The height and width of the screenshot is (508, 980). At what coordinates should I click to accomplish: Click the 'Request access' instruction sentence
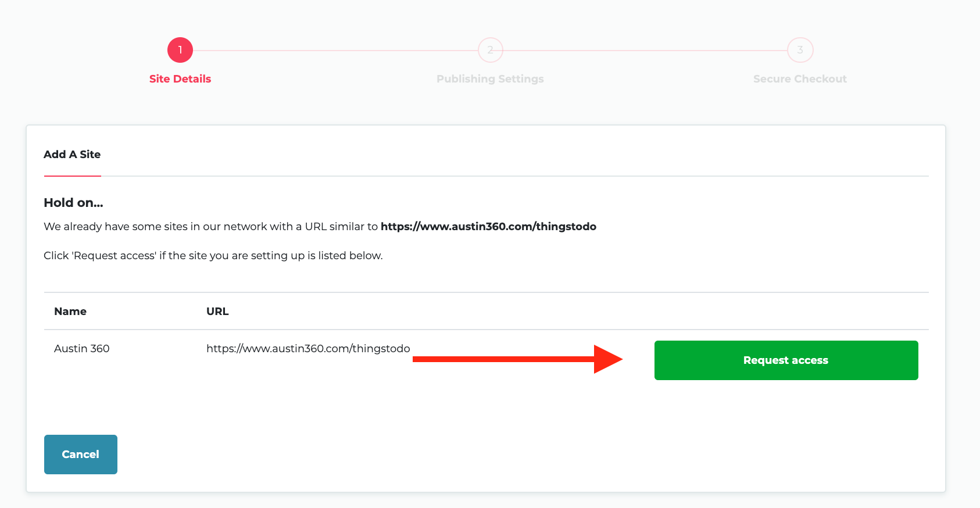point(213,256)
